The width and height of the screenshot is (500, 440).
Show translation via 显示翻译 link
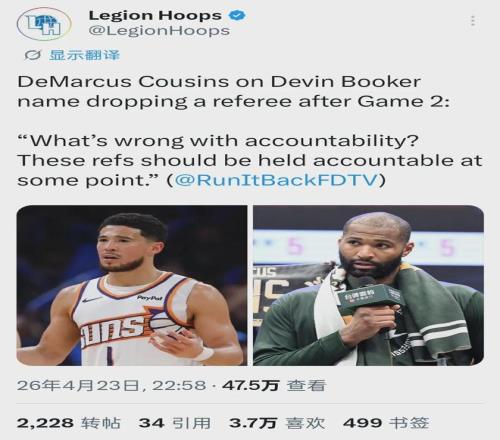point(85,55)
